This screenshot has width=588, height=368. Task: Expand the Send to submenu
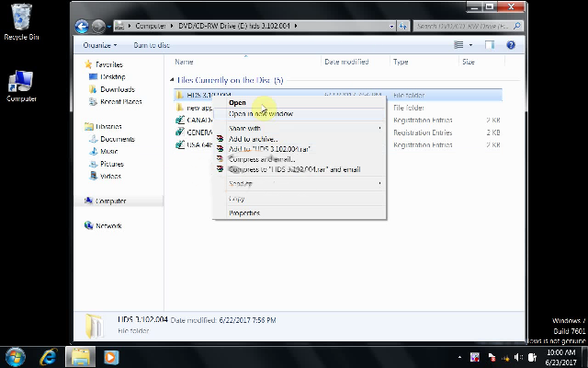pyautogui.click(x=299, y=183)
